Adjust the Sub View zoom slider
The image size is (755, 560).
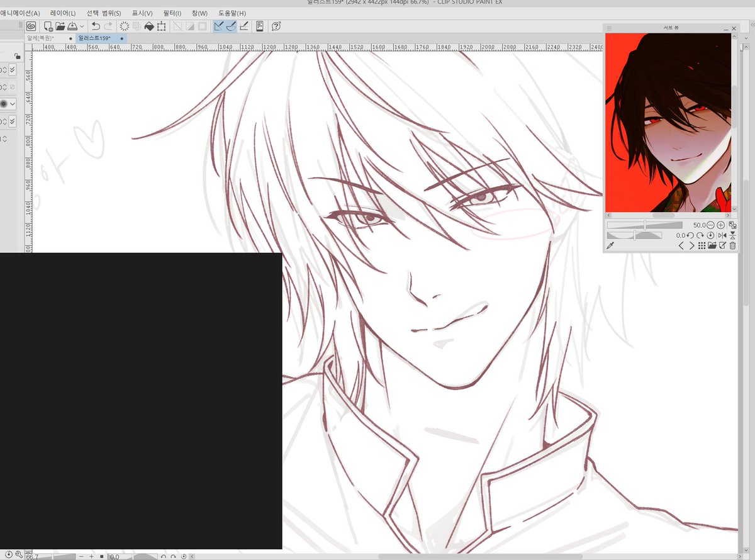(645, 225)
